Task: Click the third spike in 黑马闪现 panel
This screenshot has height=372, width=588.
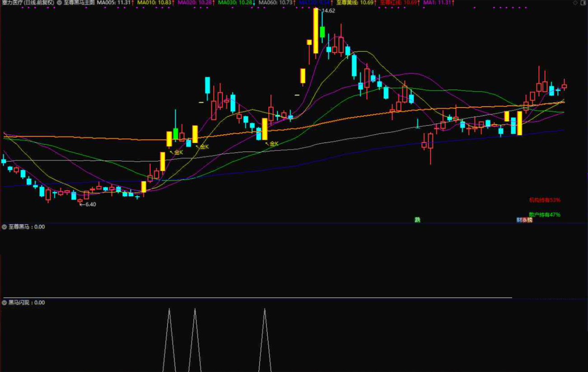Action: (x=265, y=339)
